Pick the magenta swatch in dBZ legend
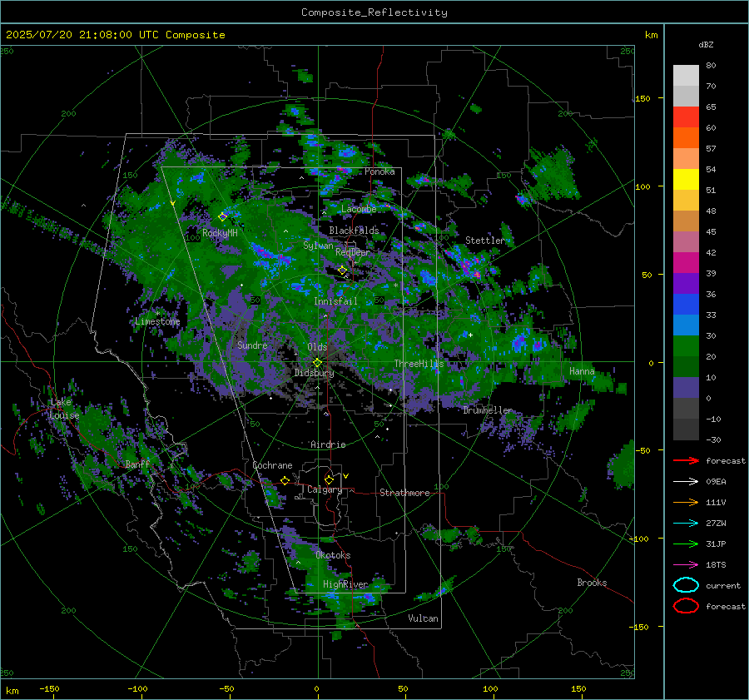This screenshot has width=749, height=700. point(686,263)
